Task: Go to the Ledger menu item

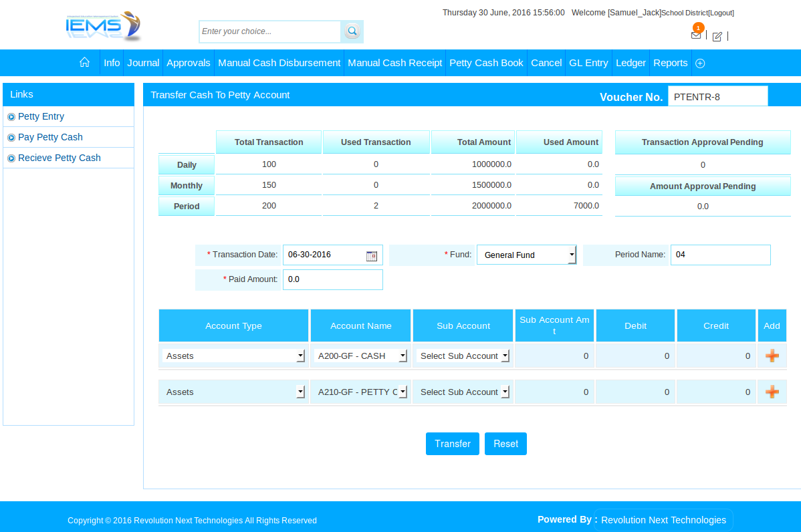Action: pyautogui.click(x=631, y=63)
